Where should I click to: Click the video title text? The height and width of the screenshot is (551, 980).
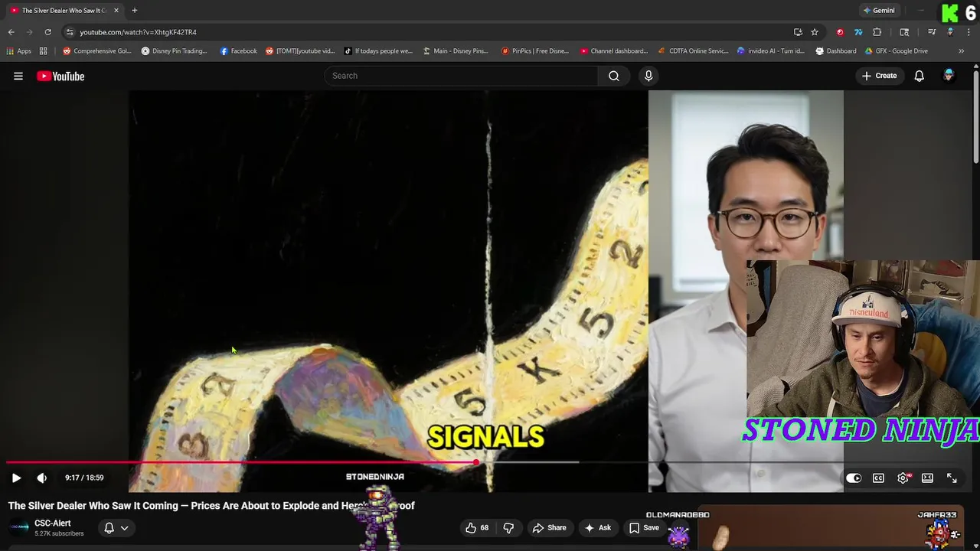tap(211, 506)
